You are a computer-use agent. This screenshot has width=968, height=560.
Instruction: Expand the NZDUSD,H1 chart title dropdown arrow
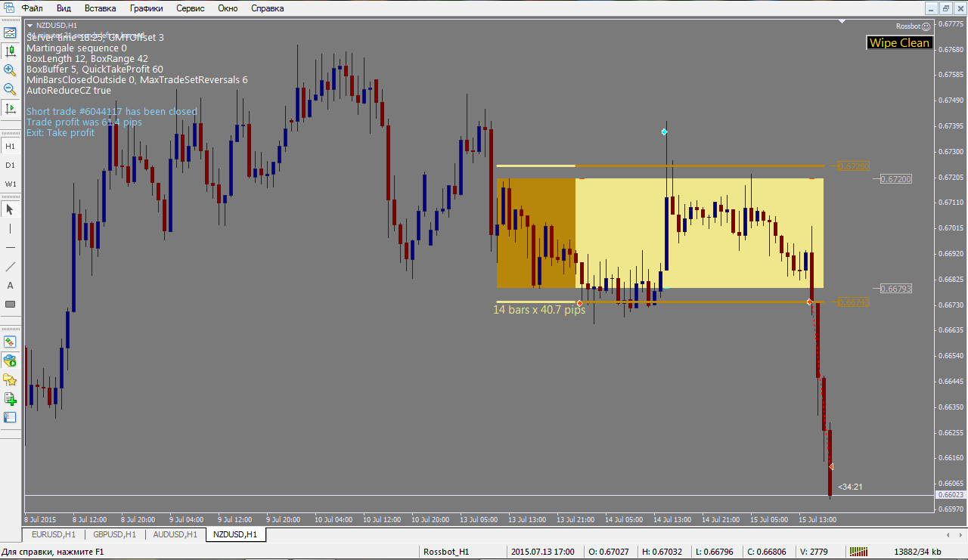coord(30,26)
